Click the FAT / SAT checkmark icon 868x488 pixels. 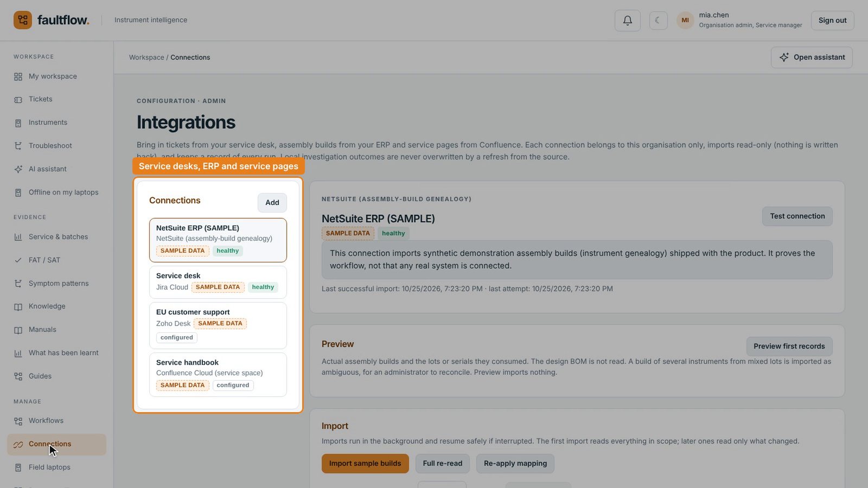click(x=18, y=260)
